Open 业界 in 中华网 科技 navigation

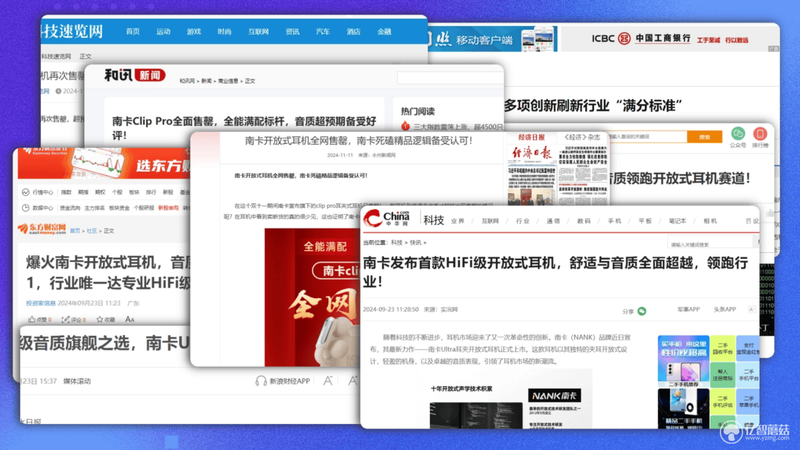458,221
